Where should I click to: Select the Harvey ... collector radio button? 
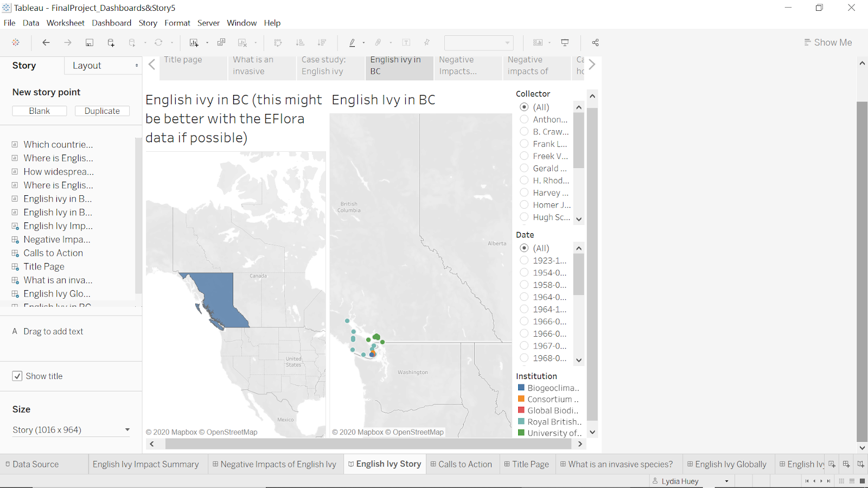click(x=524, y=192)
